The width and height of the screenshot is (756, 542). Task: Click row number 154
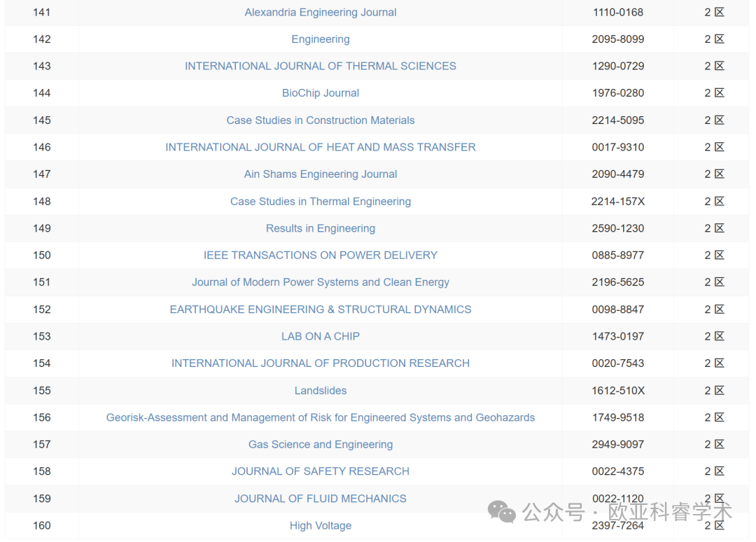point(41,363)
